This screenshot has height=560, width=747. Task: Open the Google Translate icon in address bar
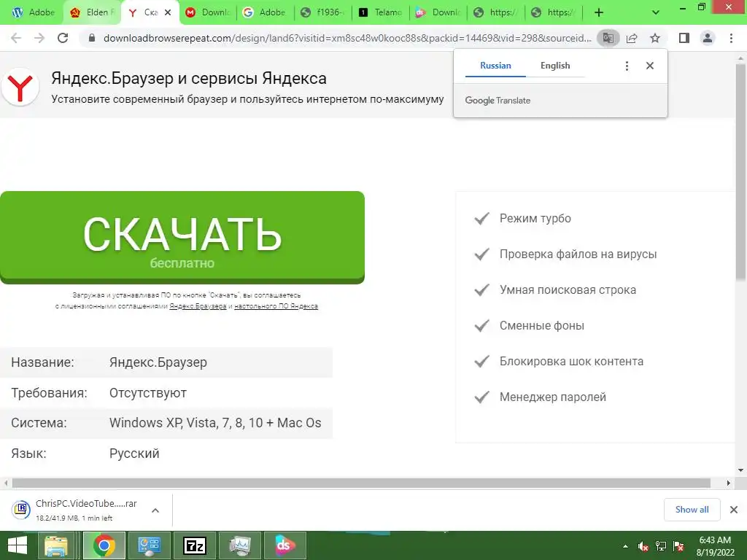click(x=608, y=38)
